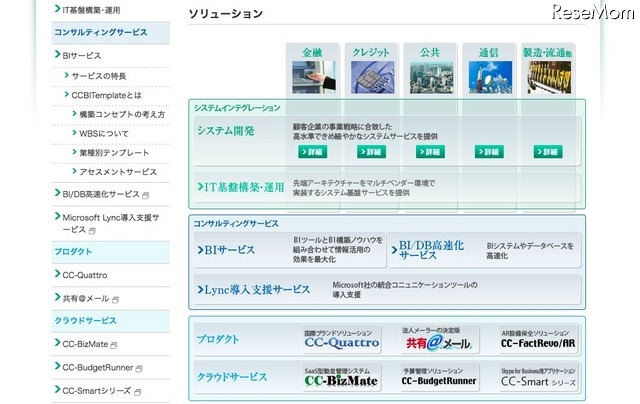Open the 金融 industry thumbnail
The width and height of the screenshot is (640, 404).
313,77
